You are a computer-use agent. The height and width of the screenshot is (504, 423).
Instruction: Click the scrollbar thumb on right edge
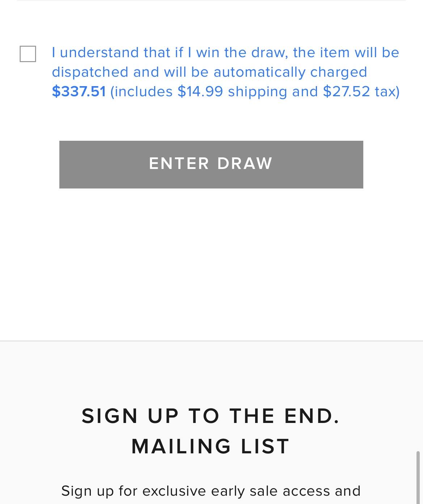point(418,477)
